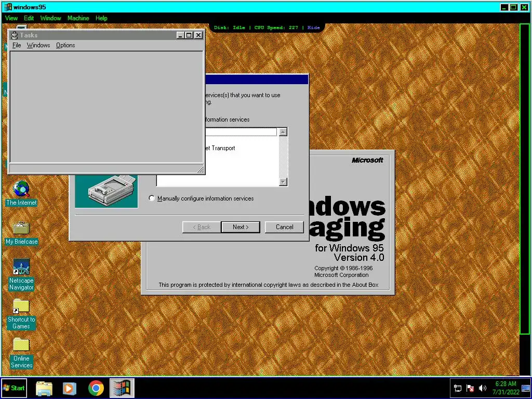Click Next in the setup wizard
This screenshot has height=399, width=532.
tap(241, 227)
